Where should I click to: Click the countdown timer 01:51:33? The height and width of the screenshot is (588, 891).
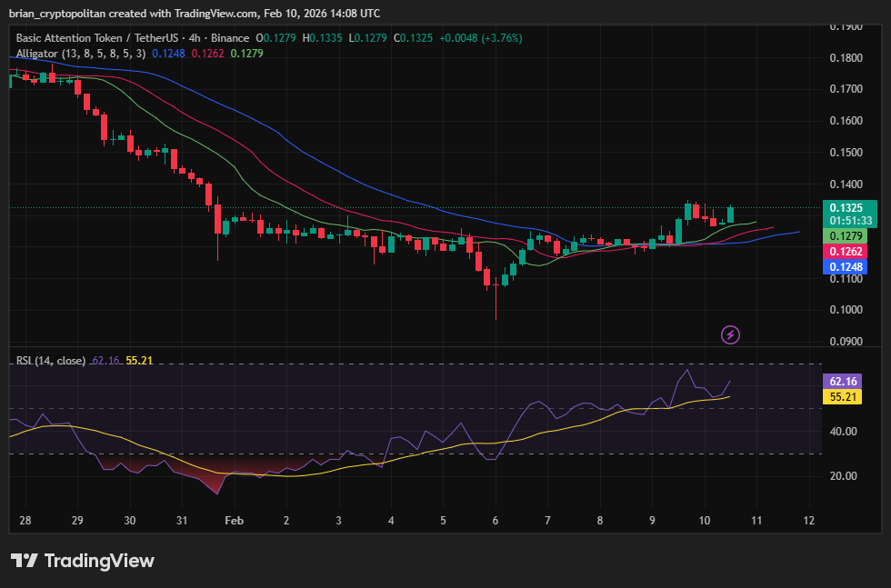(850, 221)
